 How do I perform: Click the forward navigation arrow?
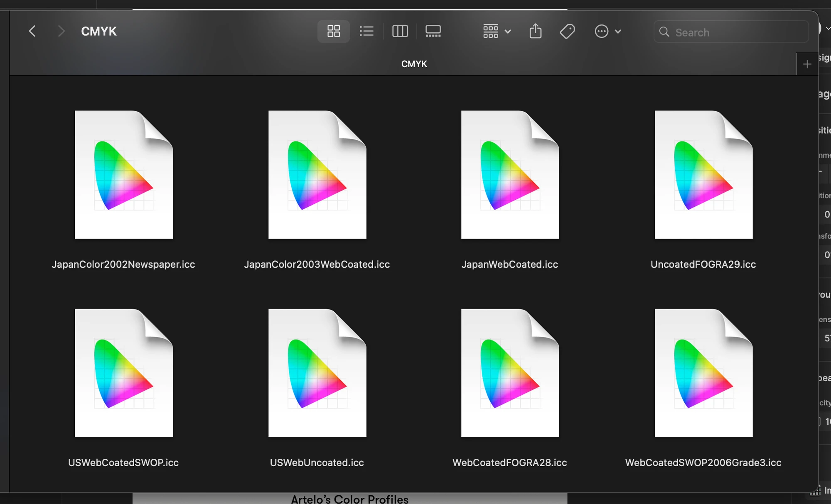(x=61, y=31)
